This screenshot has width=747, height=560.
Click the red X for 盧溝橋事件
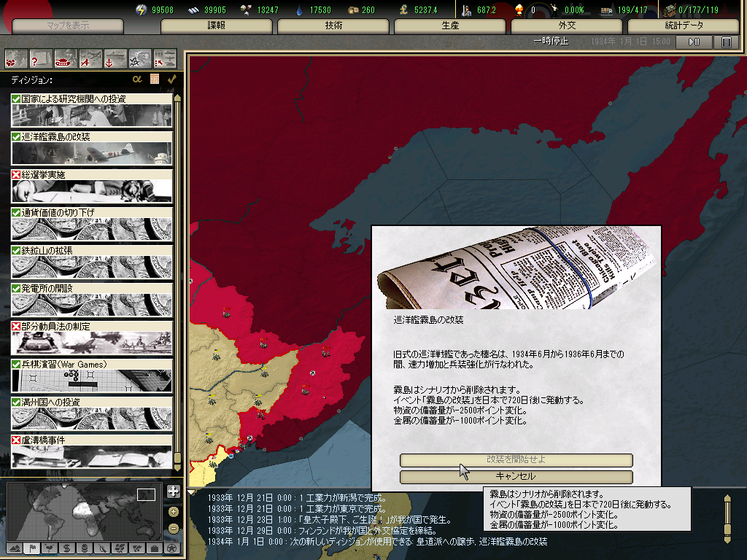(16, 440)
